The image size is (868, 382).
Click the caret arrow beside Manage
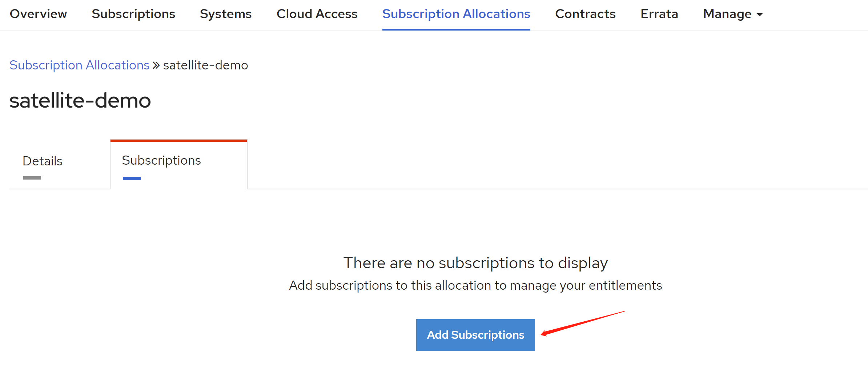tap(760, 15)
